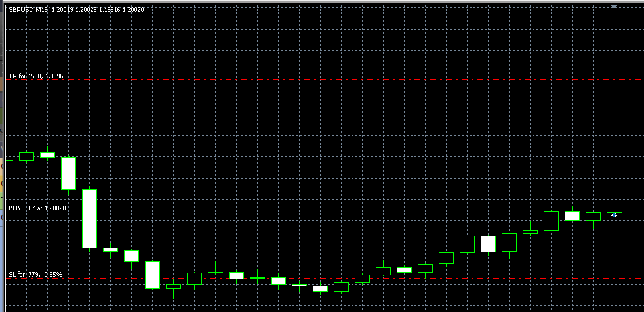
Task: Click the tallest white bearish candle body
Action: pos(90,219)
